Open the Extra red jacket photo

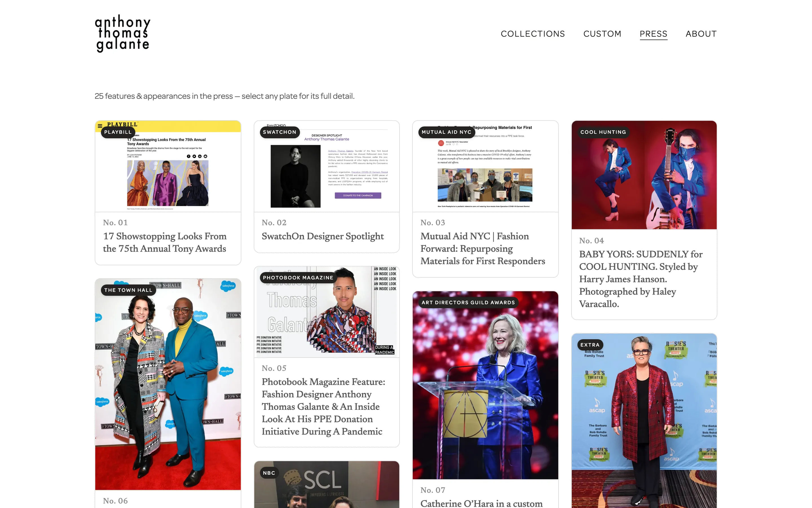tap(644, 421)
